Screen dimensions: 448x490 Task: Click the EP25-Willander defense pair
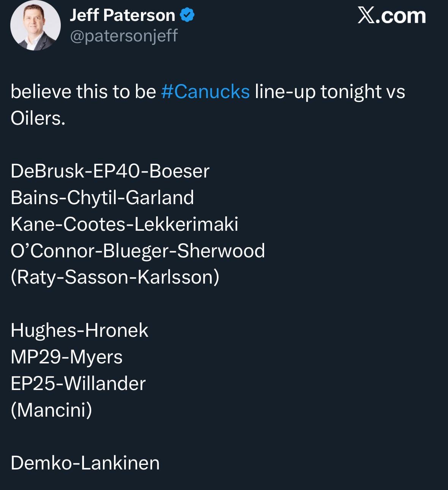(x=78, y=383)
